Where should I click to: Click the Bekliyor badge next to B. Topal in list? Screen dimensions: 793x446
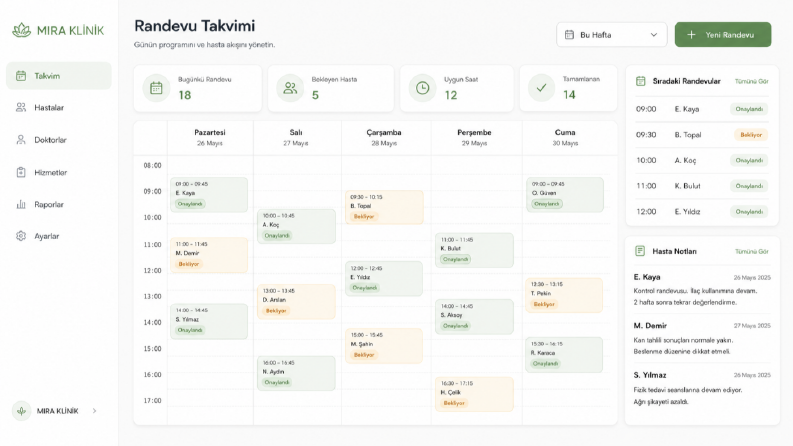coord(751,135)
